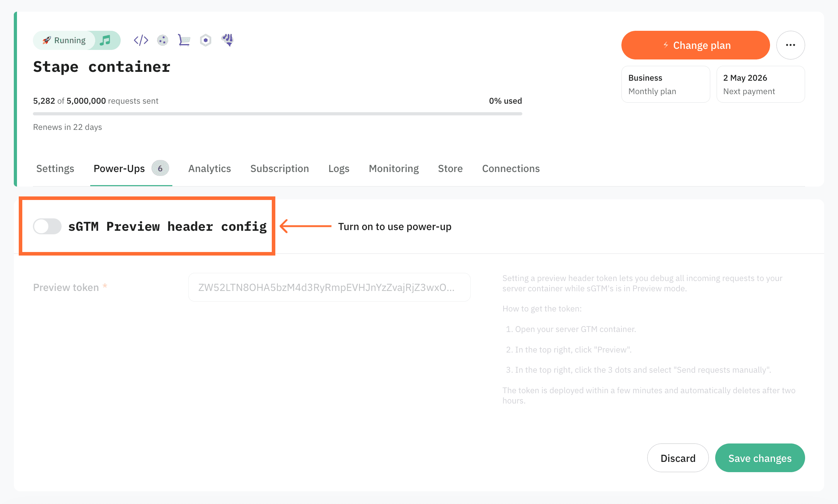Viewport: 838px width, 504px height.
Task: Click the requests usage progress bar
Action: coord(277,114)
